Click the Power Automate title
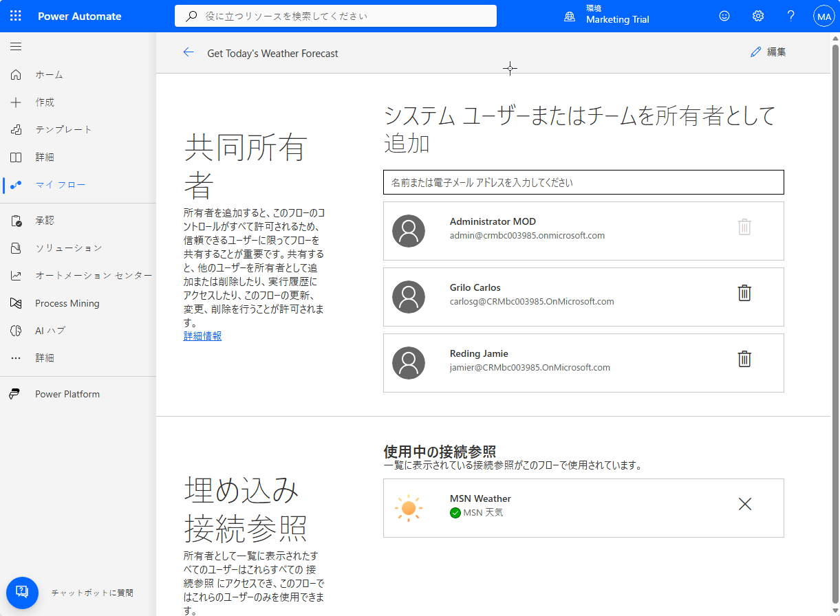Viewport: 840px width, 616px height. click(x=80, y=16)
